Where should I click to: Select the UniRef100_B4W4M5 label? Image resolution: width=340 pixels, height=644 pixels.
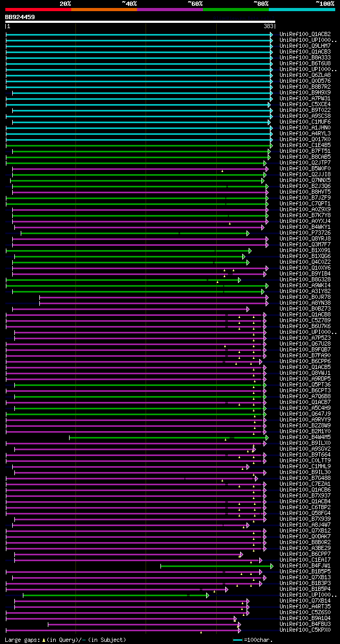coord(305,437)
